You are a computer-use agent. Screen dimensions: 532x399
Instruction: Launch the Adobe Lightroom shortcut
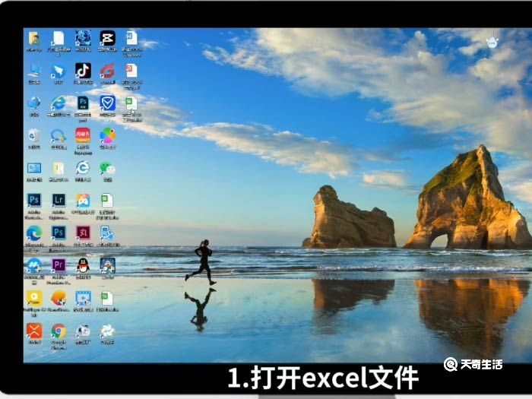59,200
